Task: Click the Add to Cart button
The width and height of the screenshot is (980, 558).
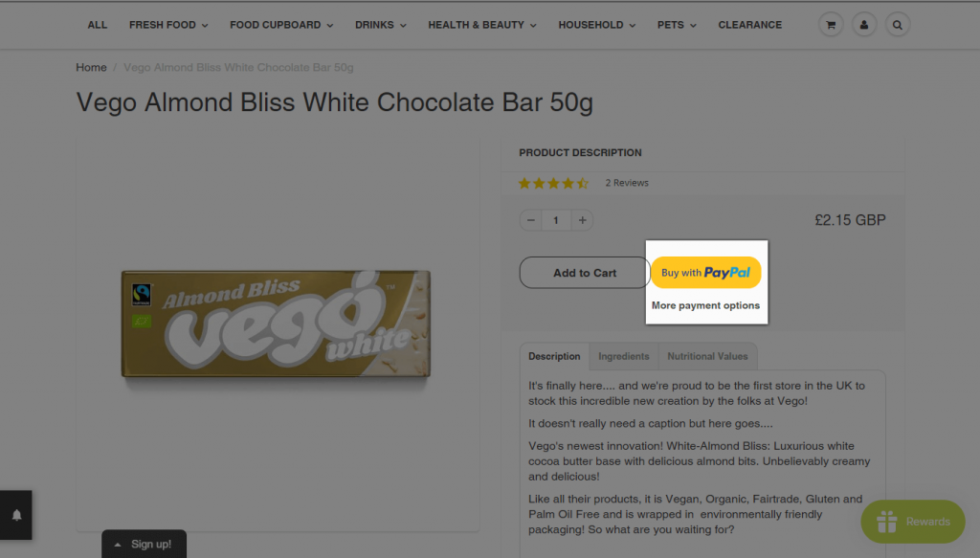Action: point(585,273)
